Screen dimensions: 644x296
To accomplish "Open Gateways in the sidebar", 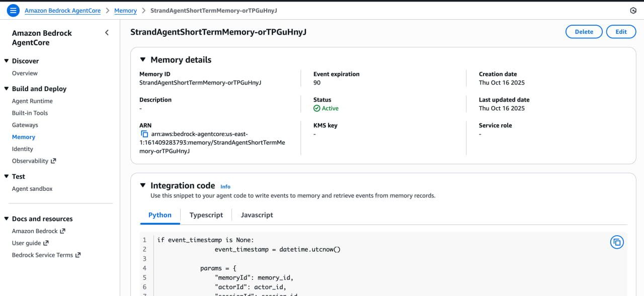I will (x=25, y=125).
